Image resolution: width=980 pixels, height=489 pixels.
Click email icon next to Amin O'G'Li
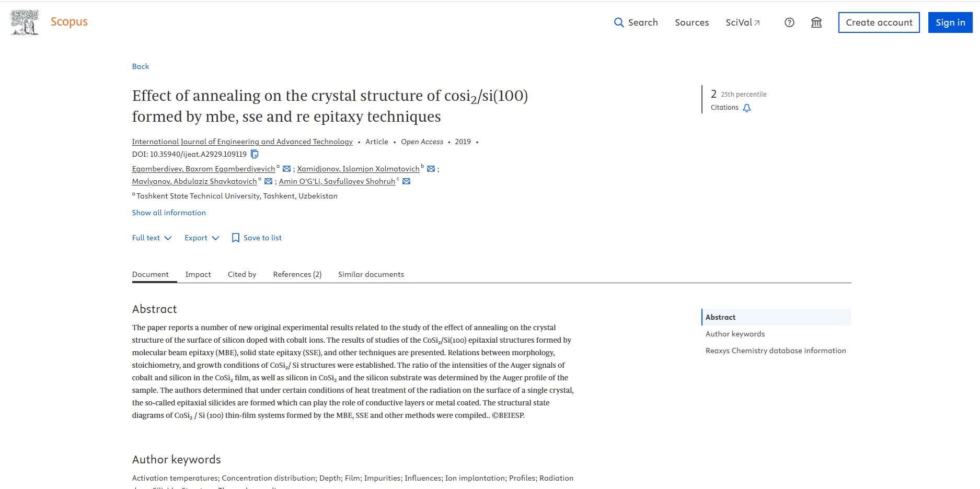point(406,181)
